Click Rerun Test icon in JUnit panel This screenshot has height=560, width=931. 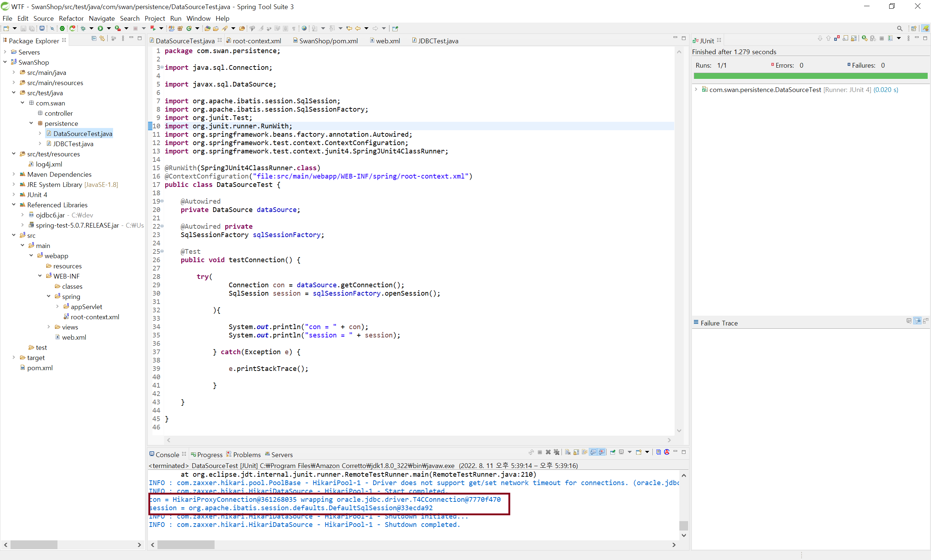(x=864, y=39)
